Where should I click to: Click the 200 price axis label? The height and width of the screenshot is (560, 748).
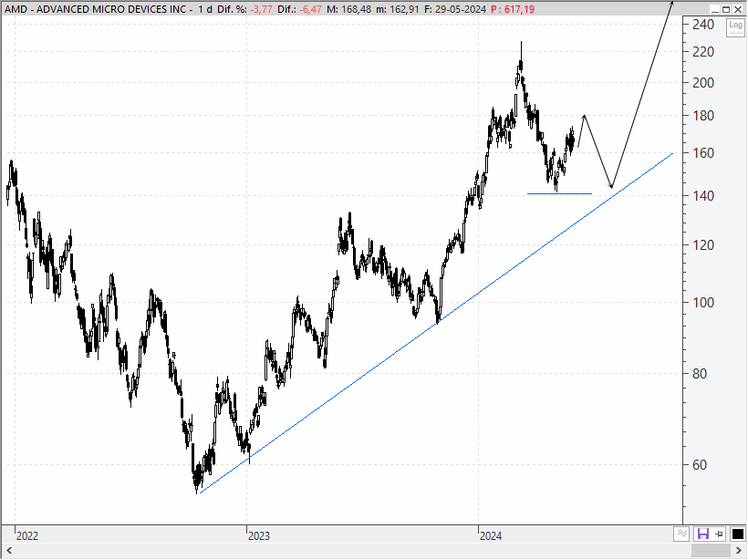click(703, 83)
